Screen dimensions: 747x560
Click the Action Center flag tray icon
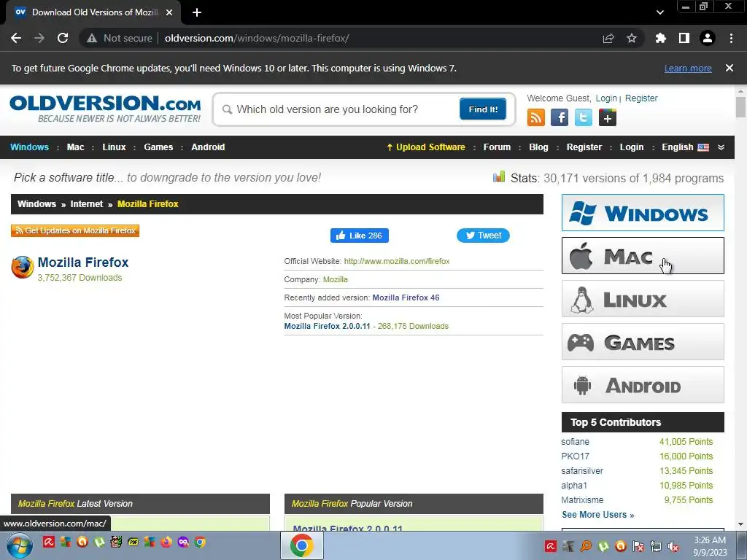coord(638,546)
